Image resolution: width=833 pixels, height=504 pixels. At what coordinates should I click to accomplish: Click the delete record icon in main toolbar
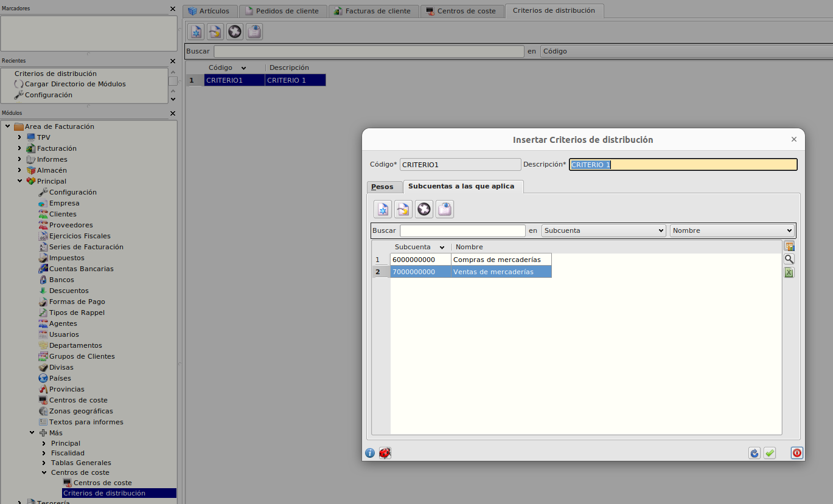[x=235, y=32]
